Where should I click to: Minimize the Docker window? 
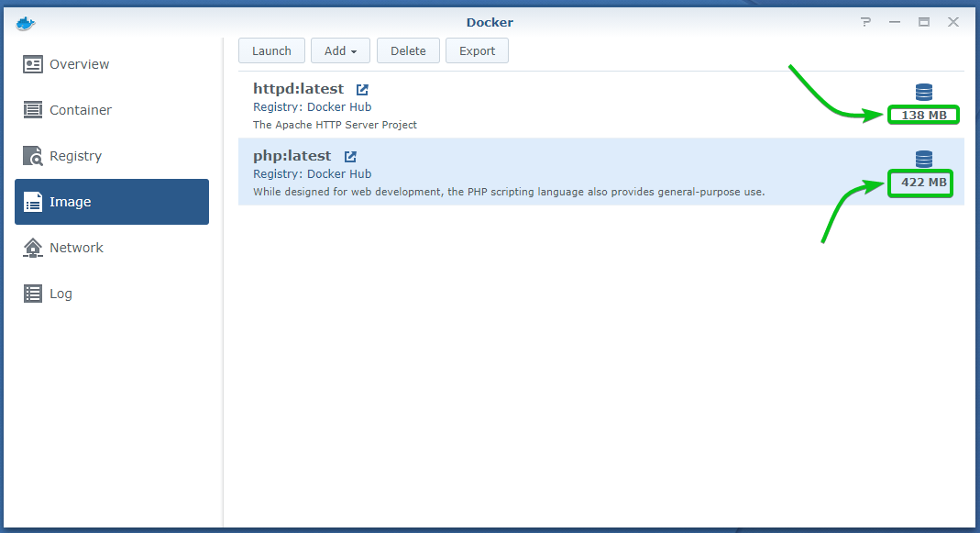[895, 23]
